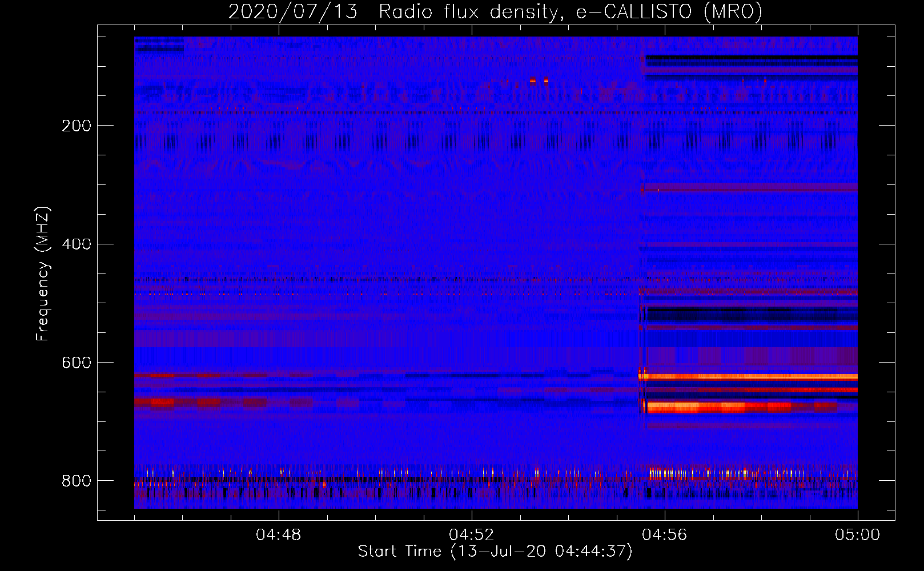Click the 400 frequency tick label

click(x=77, y=244)
